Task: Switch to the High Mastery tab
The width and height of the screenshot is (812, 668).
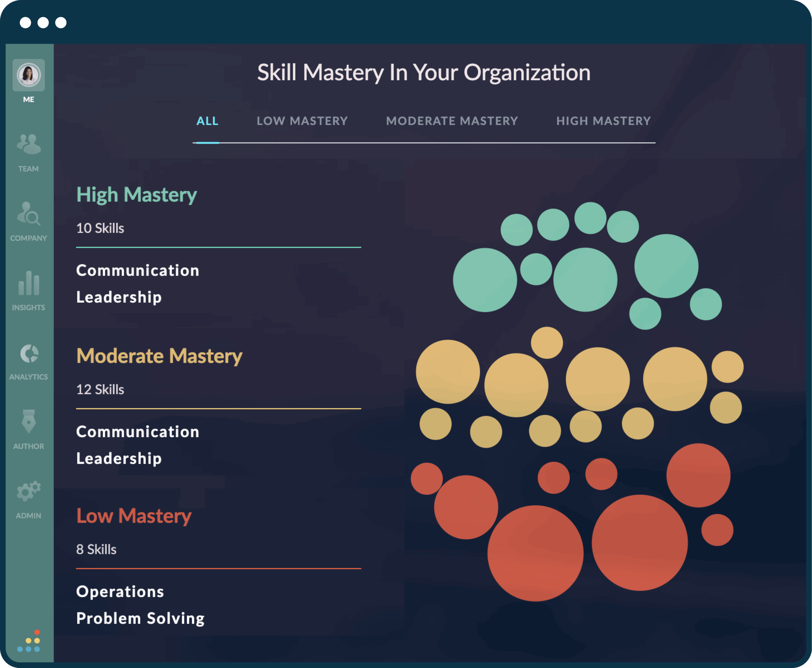Action: [x=603, y=121]
